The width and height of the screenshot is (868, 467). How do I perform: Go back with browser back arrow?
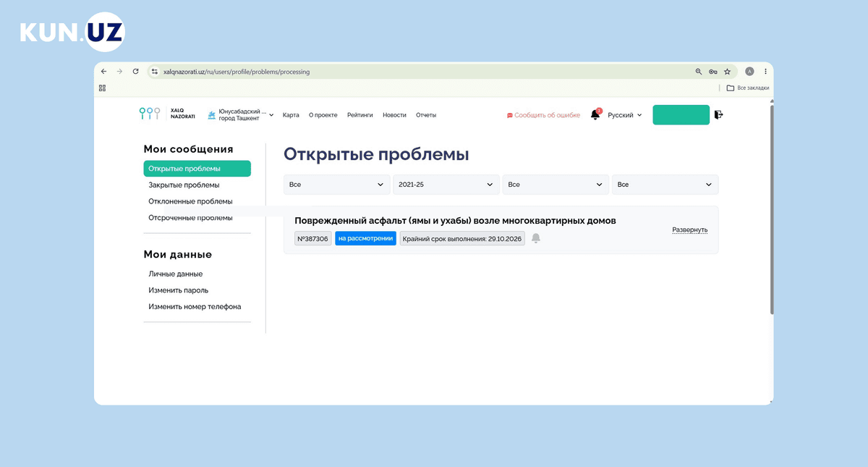(x=103, y=72)
